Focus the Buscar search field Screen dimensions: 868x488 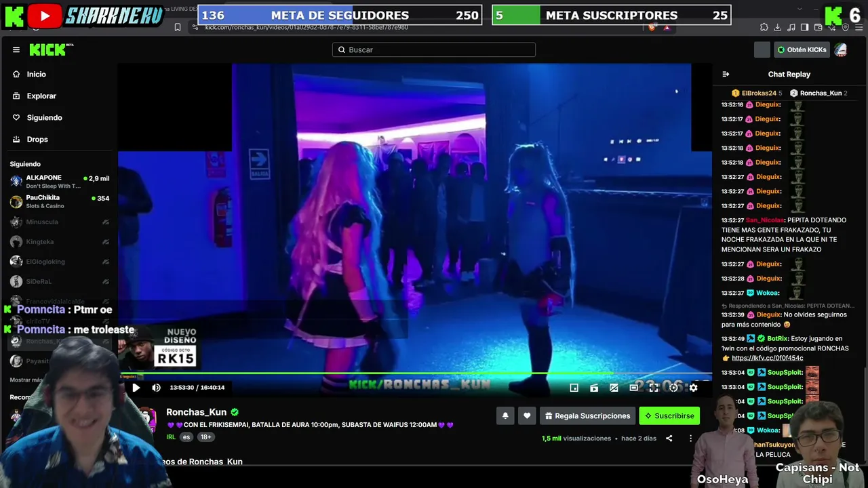434,49
